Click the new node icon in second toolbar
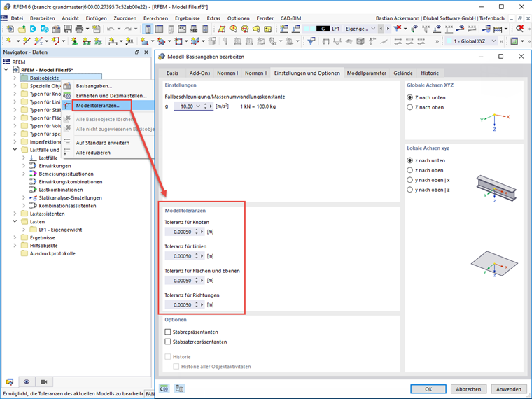The image size is (532, 399). (9, 41)
